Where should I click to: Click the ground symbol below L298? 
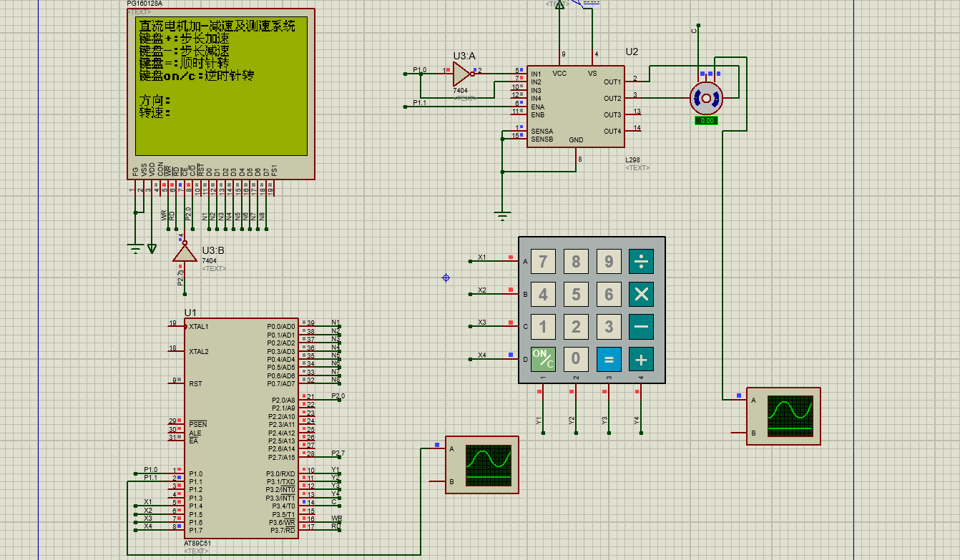(503, 215)
